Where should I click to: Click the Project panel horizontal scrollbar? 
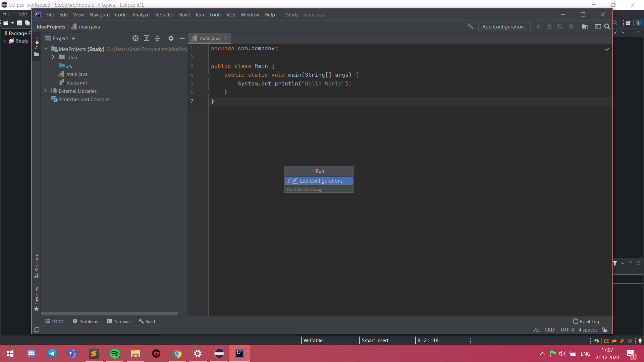109,314
